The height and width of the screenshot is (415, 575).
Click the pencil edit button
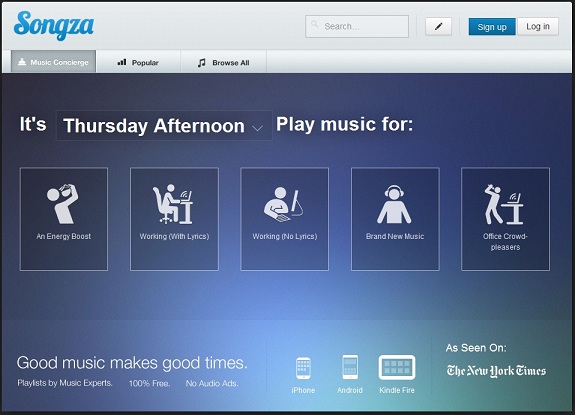[x=438, y=26]
